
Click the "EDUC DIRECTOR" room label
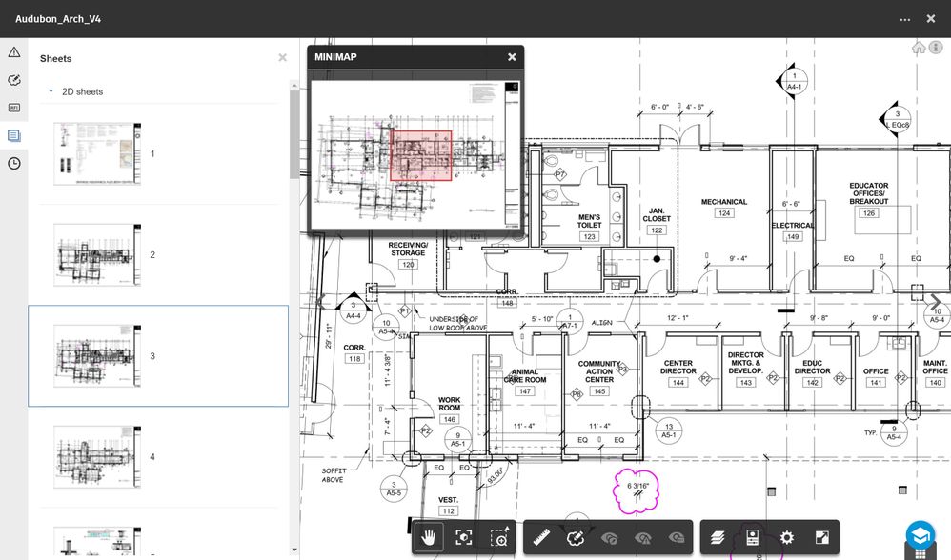tap(812, 367)
